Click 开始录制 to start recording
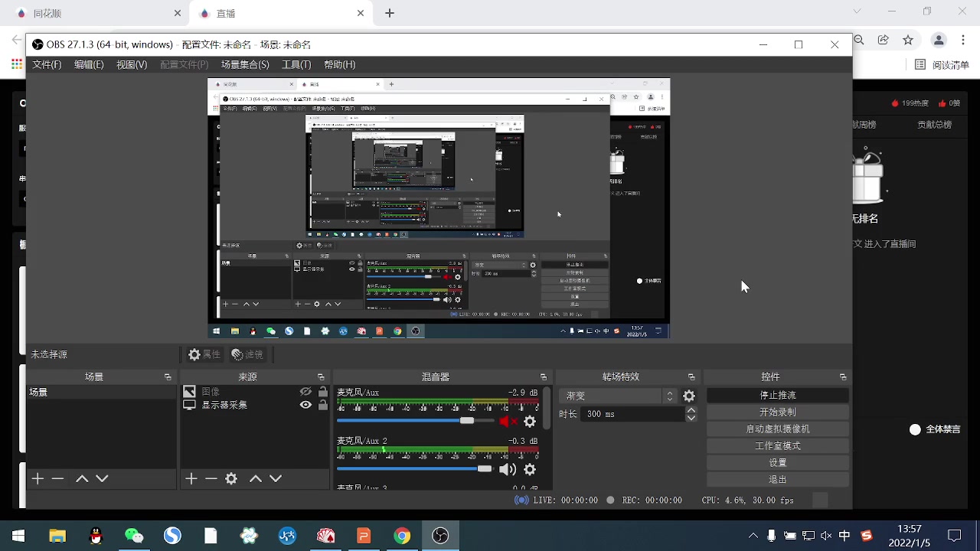 tap(777, 412)
